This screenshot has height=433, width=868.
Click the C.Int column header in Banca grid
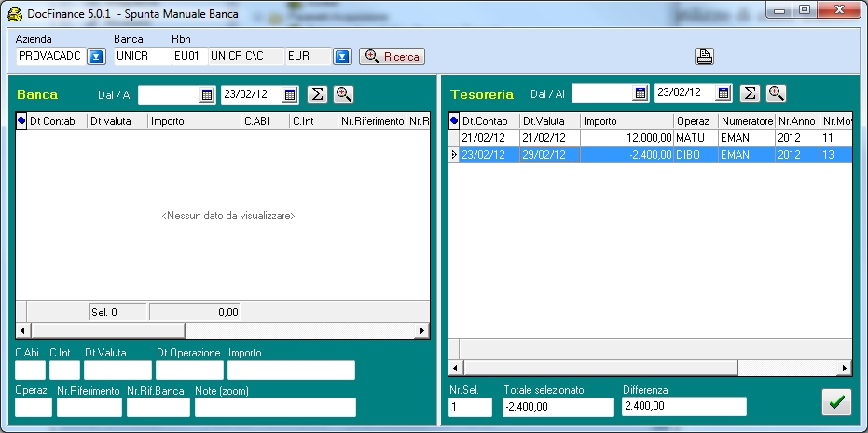(x=313, y=121)
